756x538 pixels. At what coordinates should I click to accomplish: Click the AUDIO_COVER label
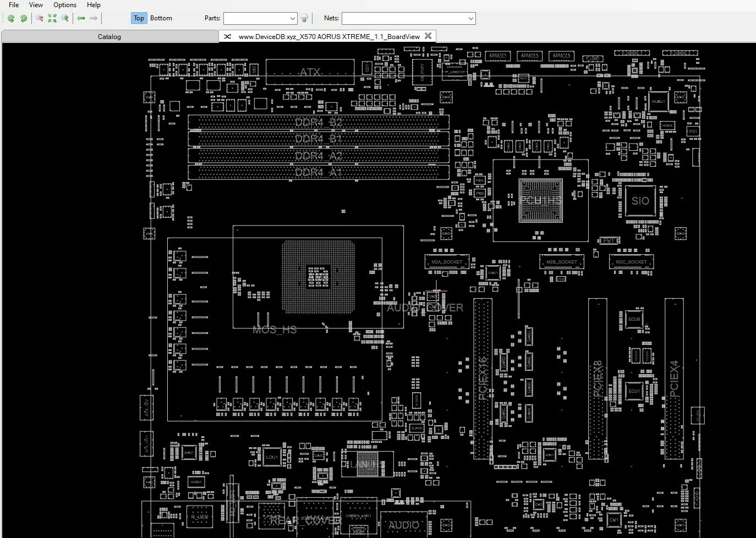click(x=425, y=308)
